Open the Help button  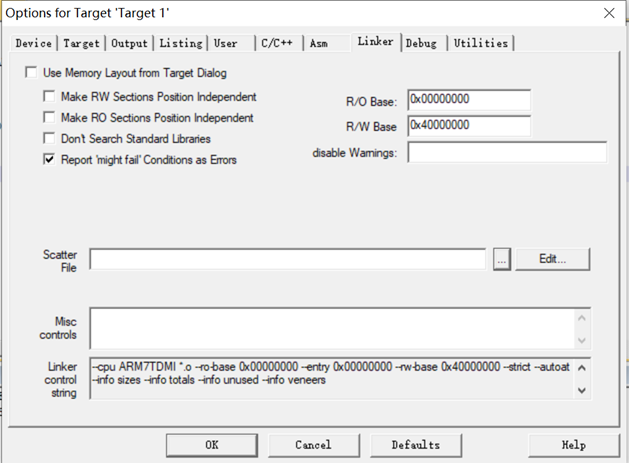pos(574,445)
